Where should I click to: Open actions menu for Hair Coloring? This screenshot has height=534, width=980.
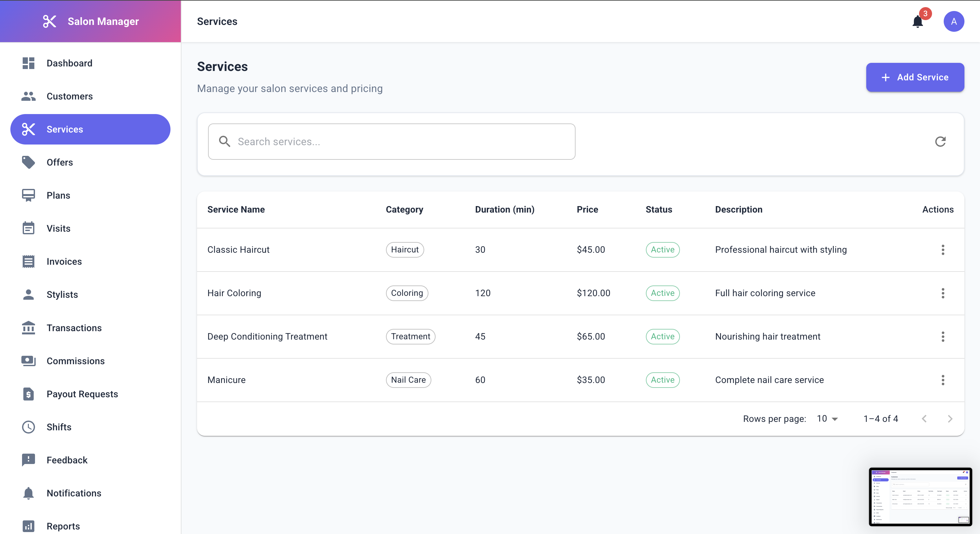click(x=942, y=293)
